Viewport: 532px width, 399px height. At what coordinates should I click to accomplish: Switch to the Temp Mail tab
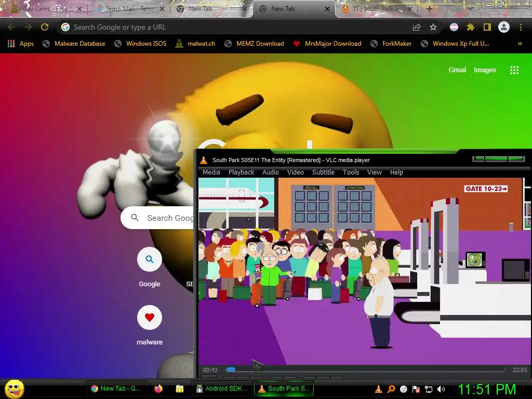pos(129,9)
